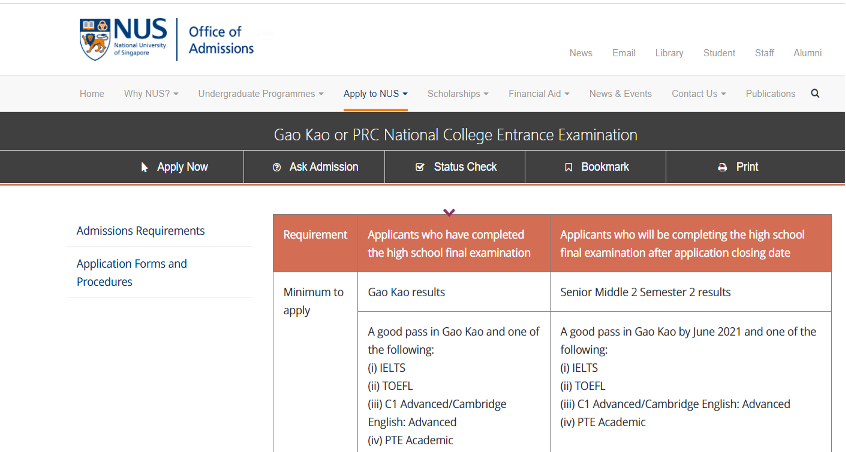Open the Financial Aid dropdown
The height and width of the screenshot is (452, 846).
click(x=538, y=94)
